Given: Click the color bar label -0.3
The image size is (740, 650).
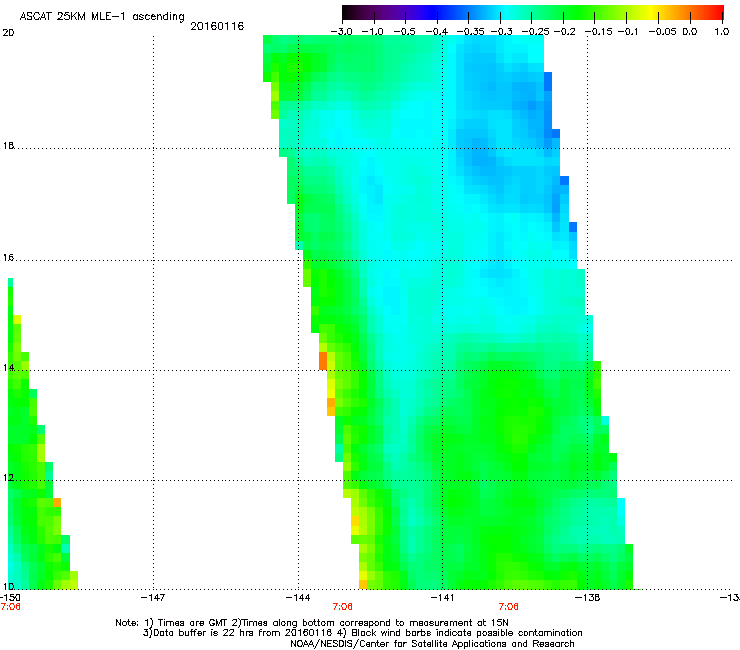Looking at the screenshot, I should tap(502, 32).
